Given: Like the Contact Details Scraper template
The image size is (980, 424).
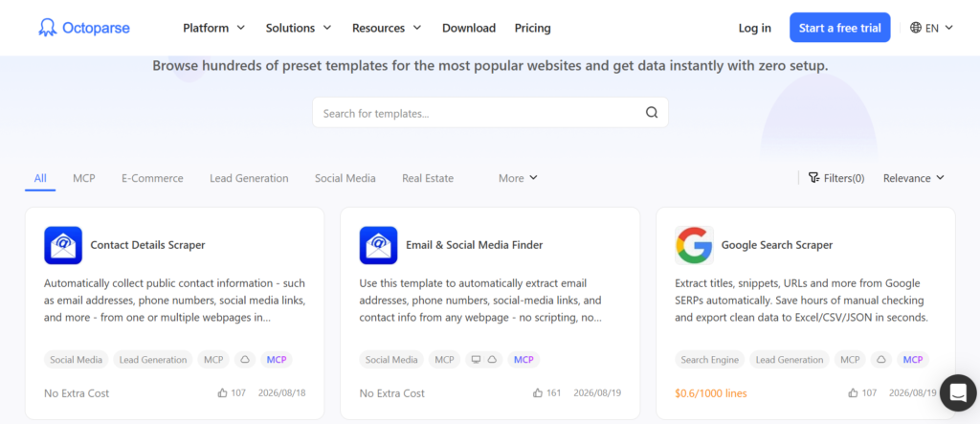Looking at the screenshot, I should (222, 392).
